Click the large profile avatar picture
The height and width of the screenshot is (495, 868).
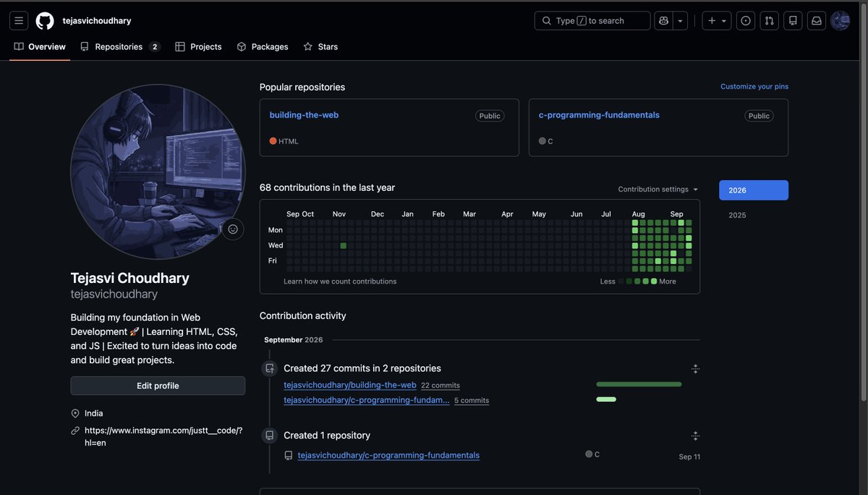[x=158, y=172]
